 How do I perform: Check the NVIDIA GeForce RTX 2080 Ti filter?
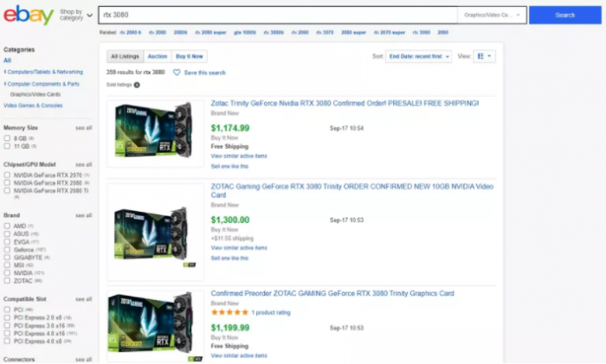coord(7,191)
